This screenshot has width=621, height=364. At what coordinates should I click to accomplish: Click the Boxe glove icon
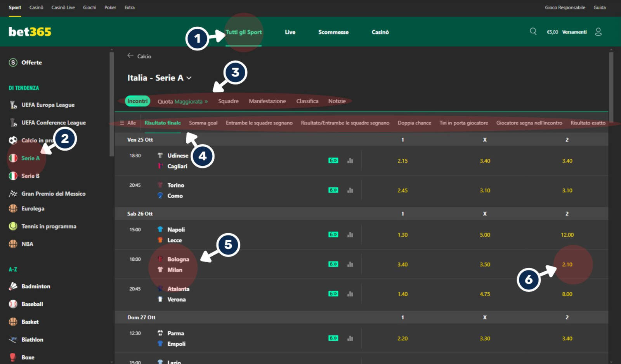pyautogui.click(x=13, y=357)
